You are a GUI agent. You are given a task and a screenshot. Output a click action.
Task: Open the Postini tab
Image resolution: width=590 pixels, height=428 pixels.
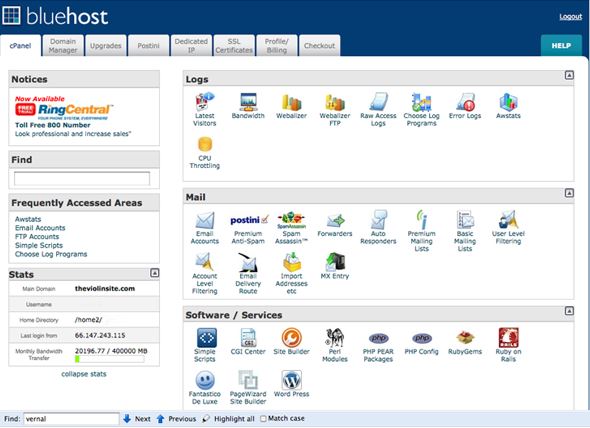click(148, 46)
